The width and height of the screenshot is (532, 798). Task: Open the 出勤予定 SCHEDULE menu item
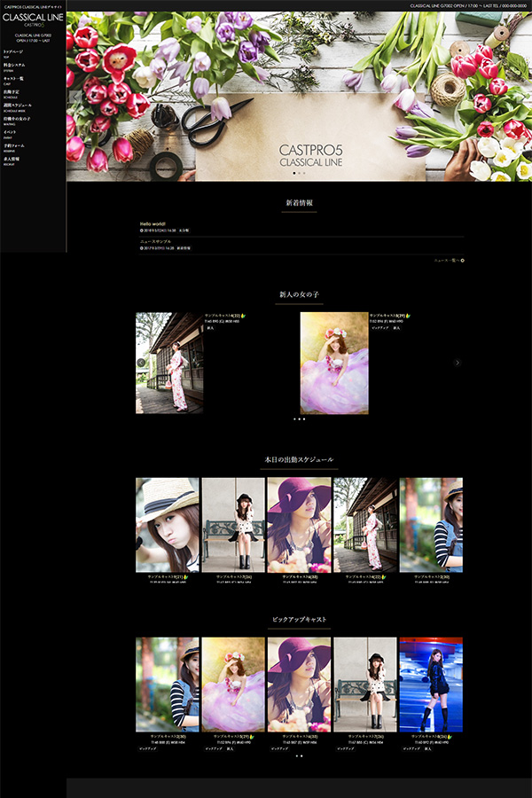click(12, 94)
